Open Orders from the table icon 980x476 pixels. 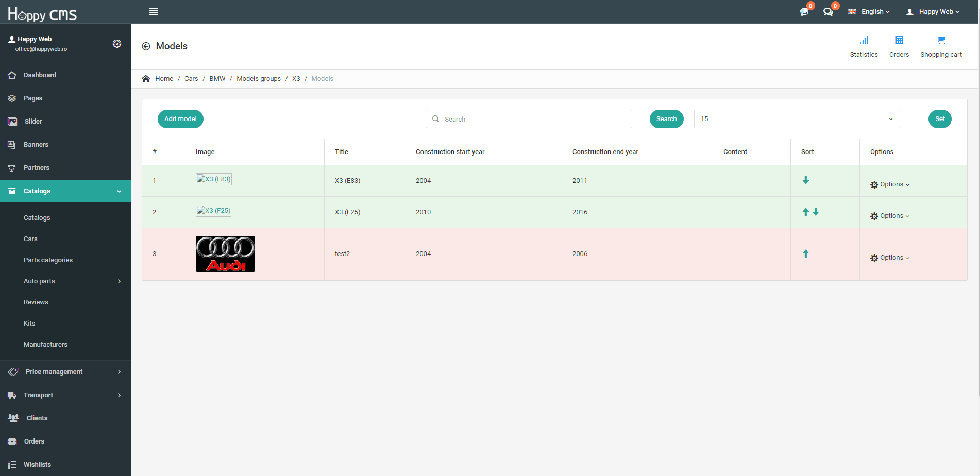(899, 40)
